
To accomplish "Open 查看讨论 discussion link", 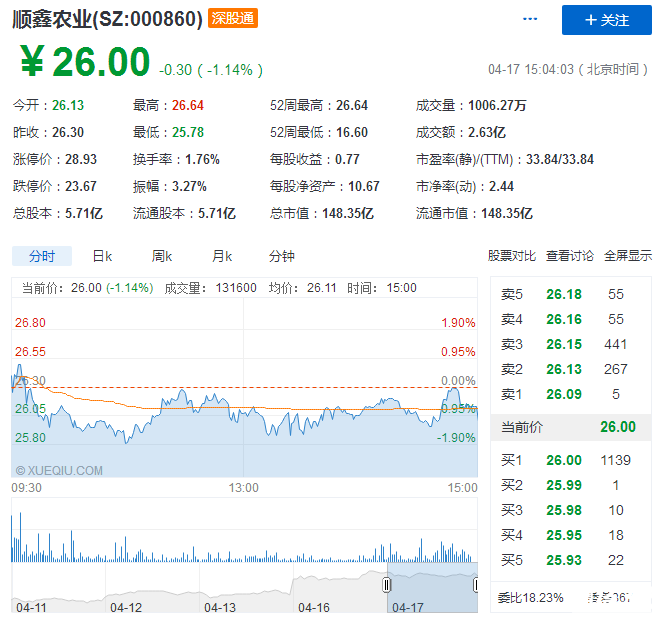I will tap(570, 256).
